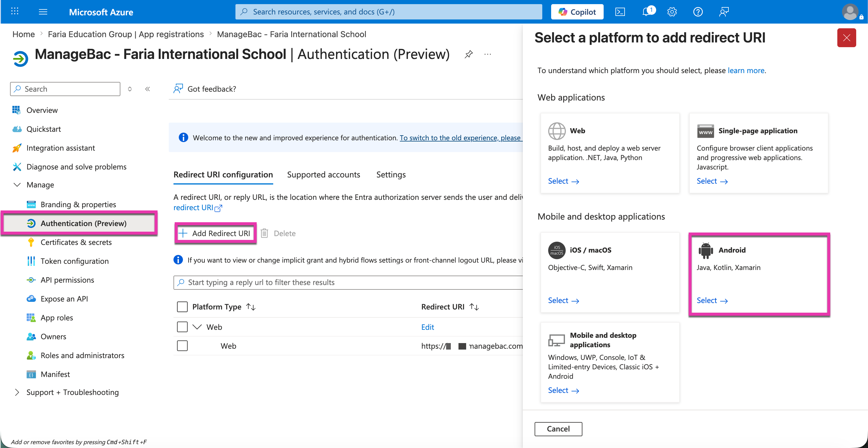Open the Azure apps grid launcher

coord(14,12)
